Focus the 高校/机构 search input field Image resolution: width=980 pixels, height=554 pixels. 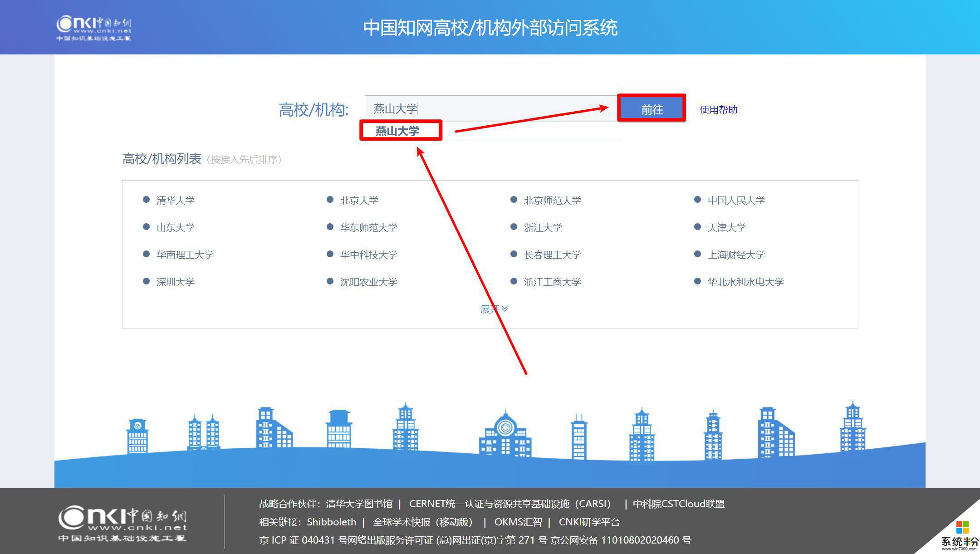(x=491, y=108)
